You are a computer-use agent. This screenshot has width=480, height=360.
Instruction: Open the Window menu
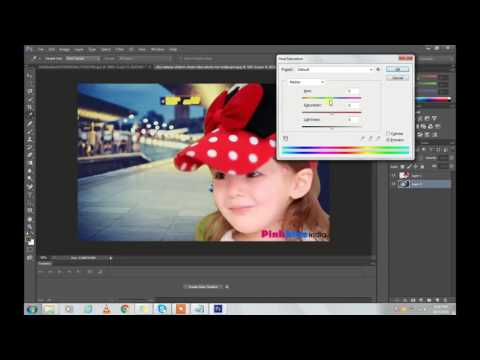click(x=157, y=49)
